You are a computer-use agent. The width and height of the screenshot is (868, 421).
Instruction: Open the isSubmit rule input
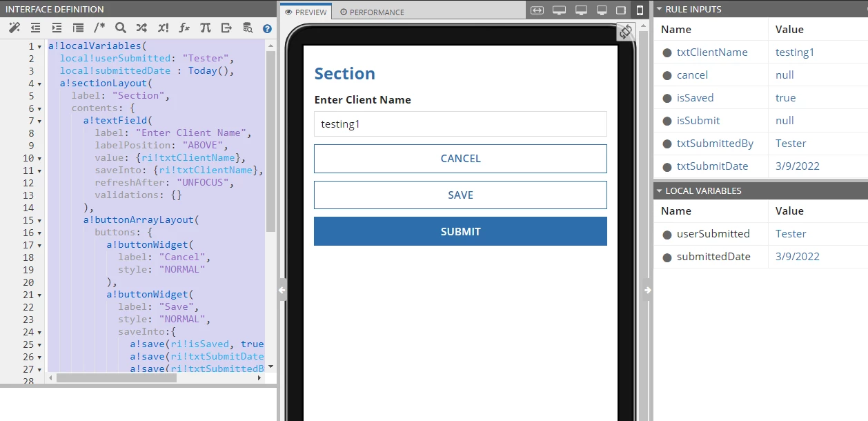point(698,121)
